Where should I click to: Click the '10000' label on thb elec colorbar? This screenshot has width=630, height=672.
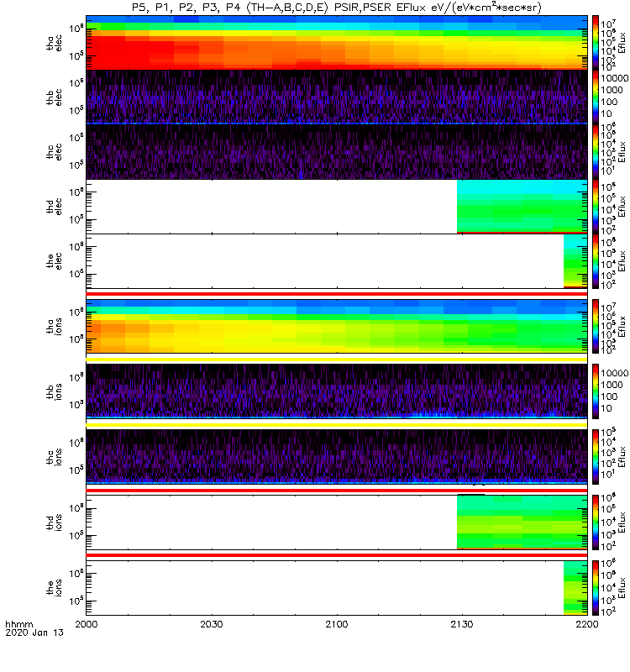(x=614, y=78)
